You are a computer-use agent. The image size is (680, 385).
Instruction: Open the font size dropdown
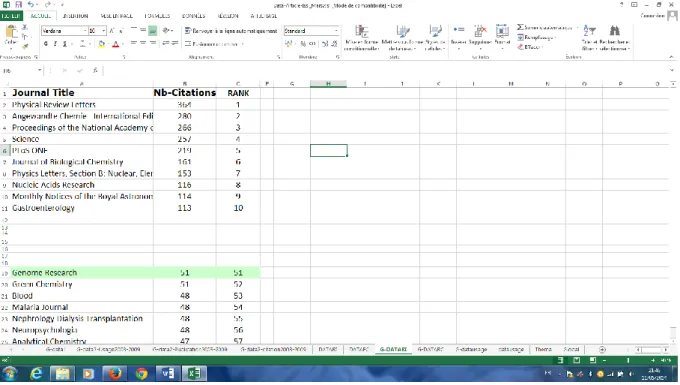click(x=103, y=31)
